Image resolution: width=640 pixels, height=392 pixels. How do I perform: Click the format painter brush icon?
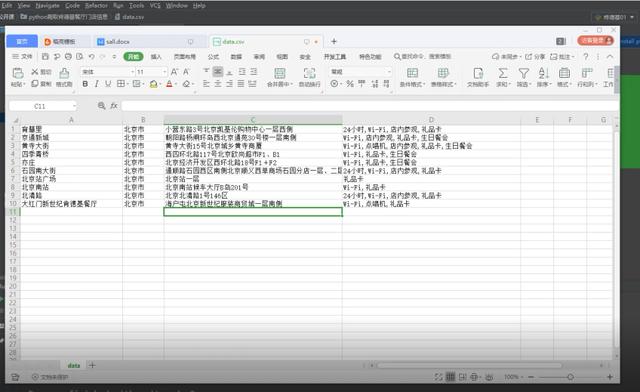[64, 74]
